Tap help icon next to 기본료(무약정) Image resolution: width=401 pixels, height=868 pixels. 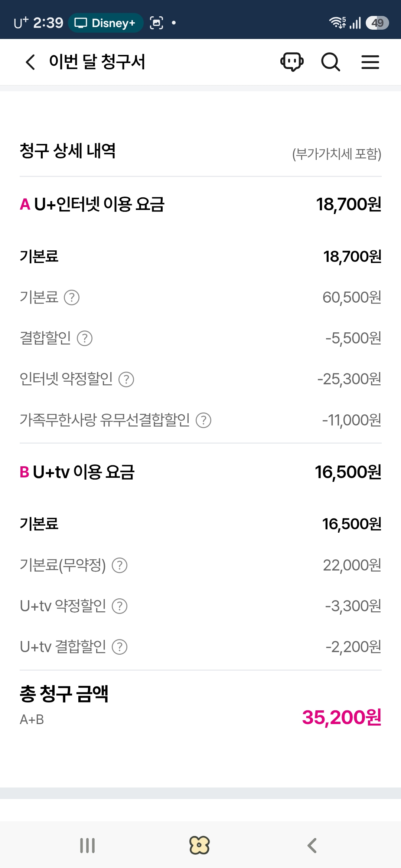[x=120, y=565]
